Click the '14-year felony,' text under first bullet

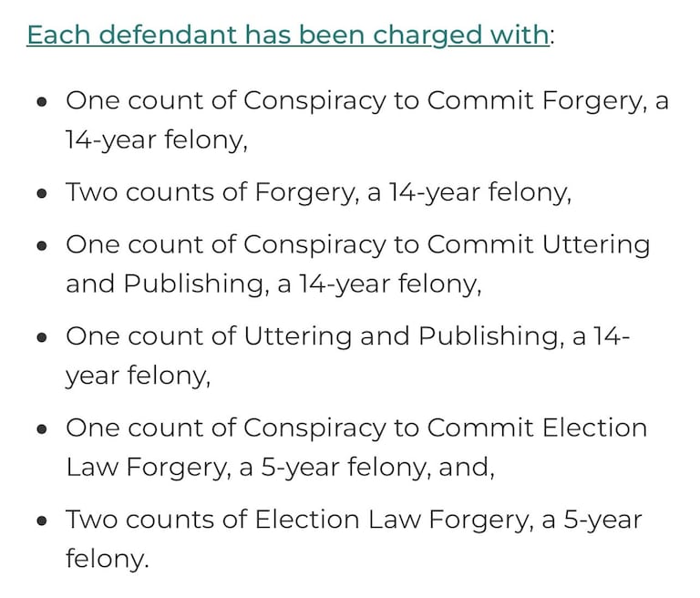pyautogui.click(x=156, y=139)
